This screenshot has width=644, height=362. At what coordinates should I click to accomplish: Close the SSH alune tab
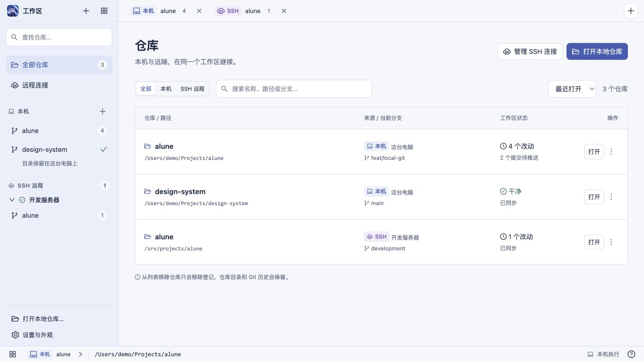[284, 11]
